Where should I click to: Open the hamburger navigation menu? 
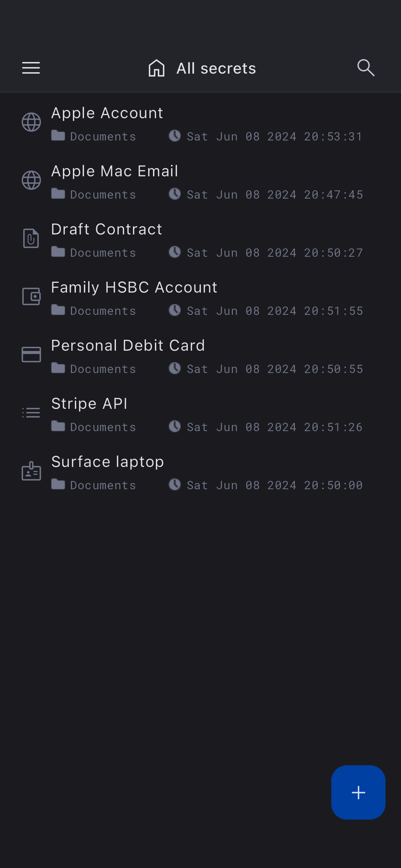click(31, 68)
